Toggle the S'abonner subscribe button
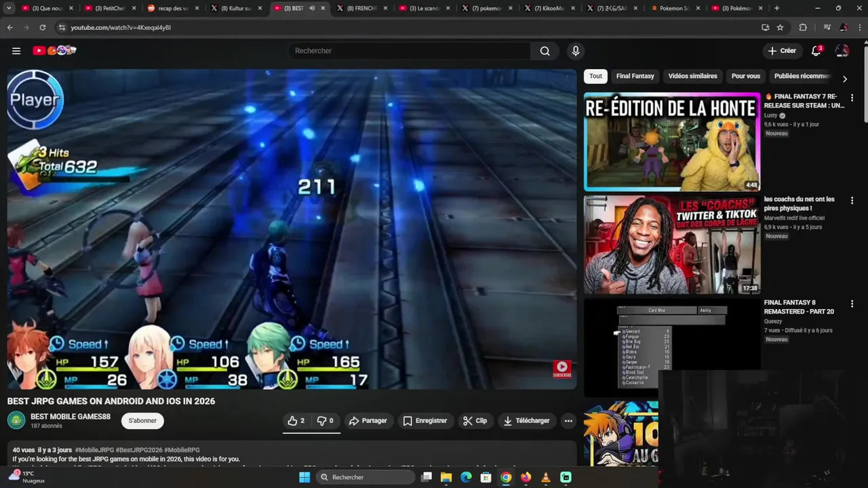The image size is (868, 488). pos(142,421)
